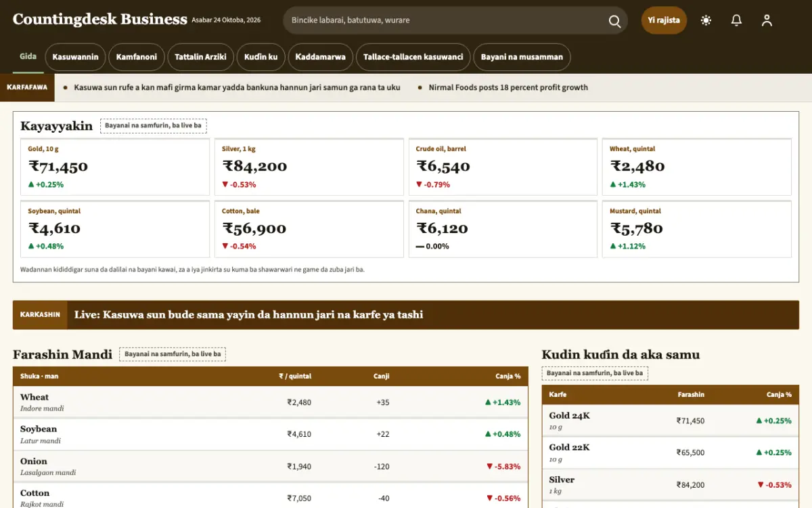Select the Gold 22K row
This screenshot has width=812, height=508.
(671, 452)
